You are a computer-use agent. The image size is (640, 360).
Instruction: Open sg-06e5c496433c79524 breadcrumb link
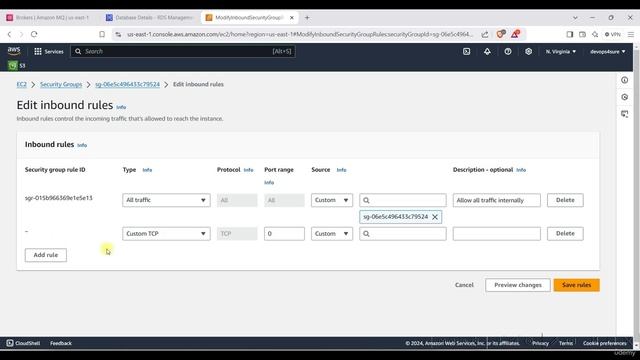point(127,84)
